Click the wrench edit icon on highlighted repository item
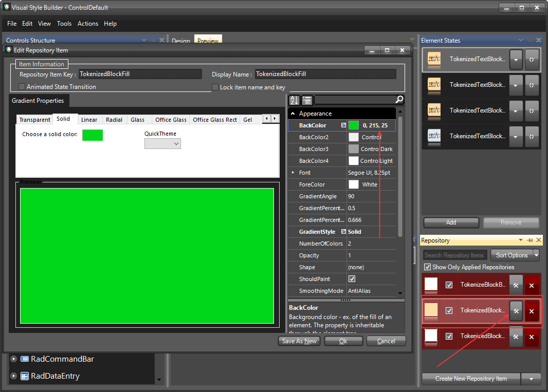This screenshot has height=392, width=548. [516, 310]
